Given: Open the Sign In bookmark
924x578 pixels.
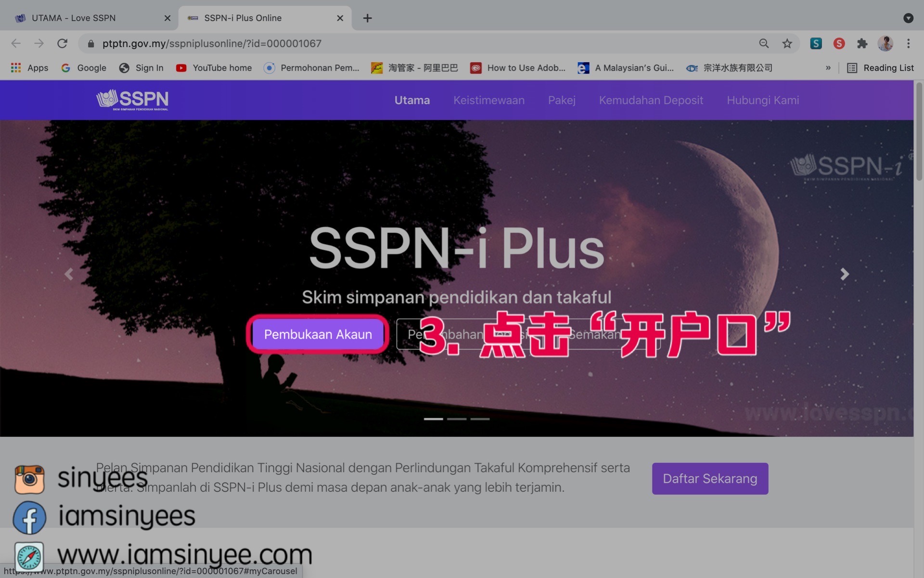Looking at the screenshot, I should [141, 68].
